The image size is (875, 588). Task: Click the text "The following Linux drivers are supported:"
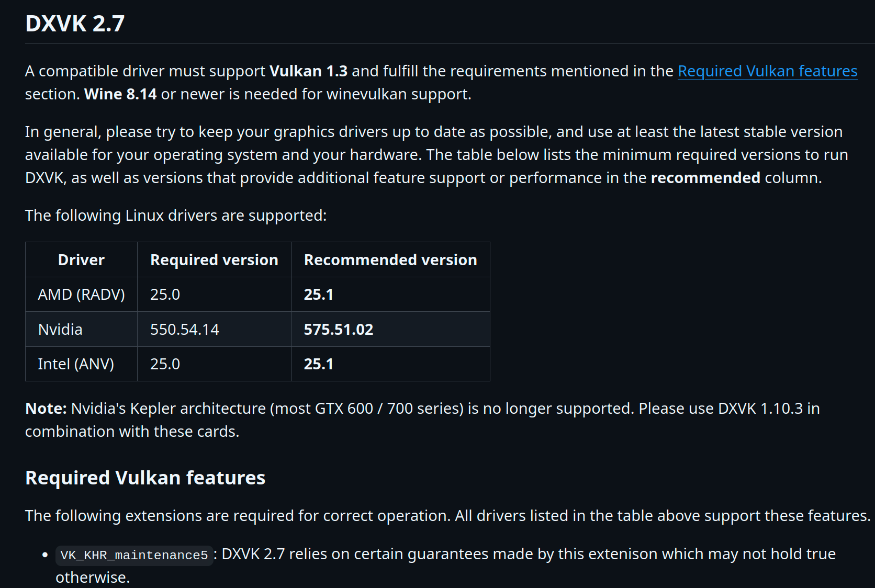click(176, 216)
